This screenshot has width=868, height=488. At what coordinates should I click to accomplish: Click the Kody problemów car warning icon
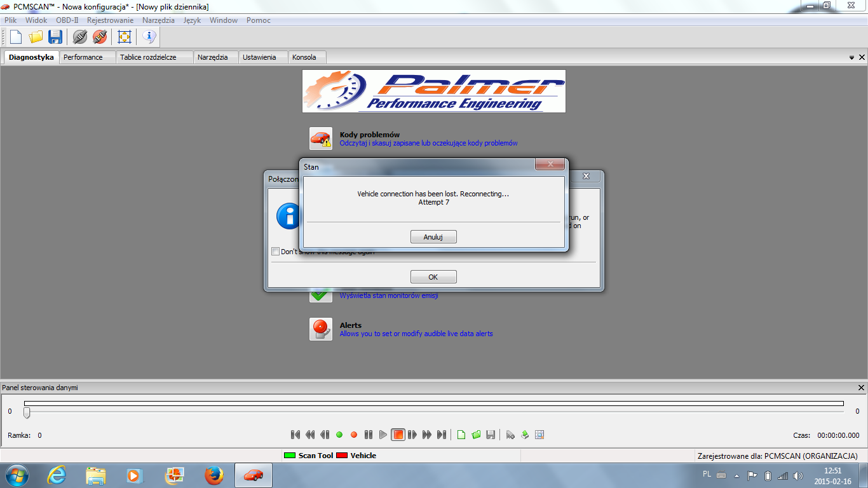pos(321,139)
